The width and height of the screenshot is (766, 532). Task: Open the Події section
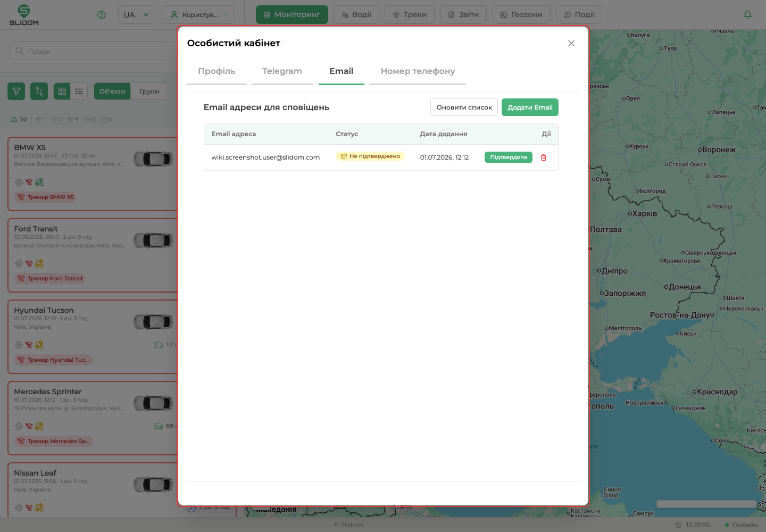pyautogui.click(x=579, y=15)
